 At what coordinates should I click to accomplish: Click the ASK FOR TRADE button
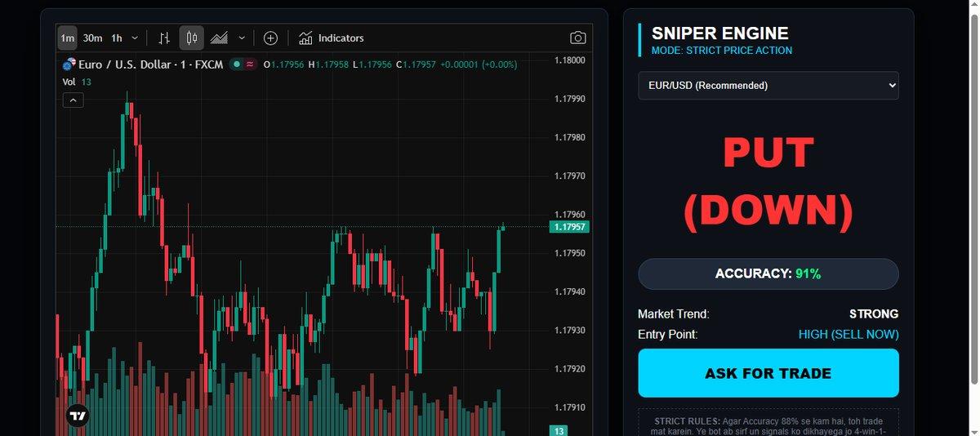coord(768,373)
